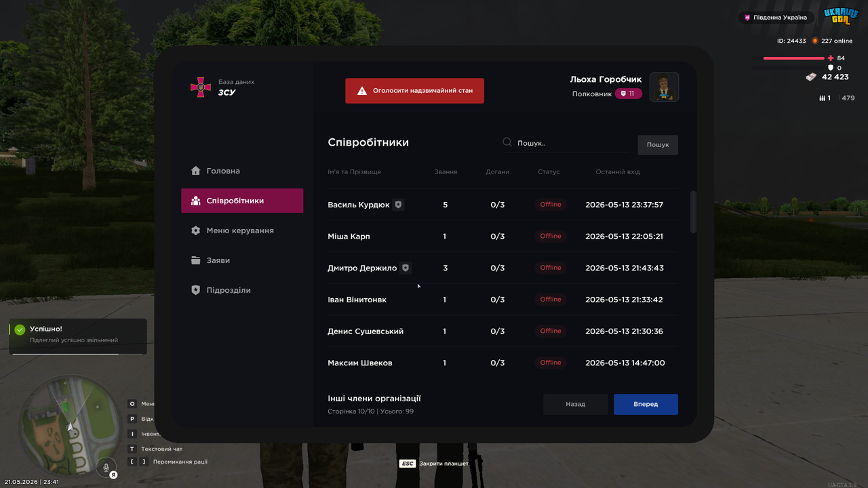
Task: Click Оголосити надзвичайний стан button
Action: click(414, 90)
